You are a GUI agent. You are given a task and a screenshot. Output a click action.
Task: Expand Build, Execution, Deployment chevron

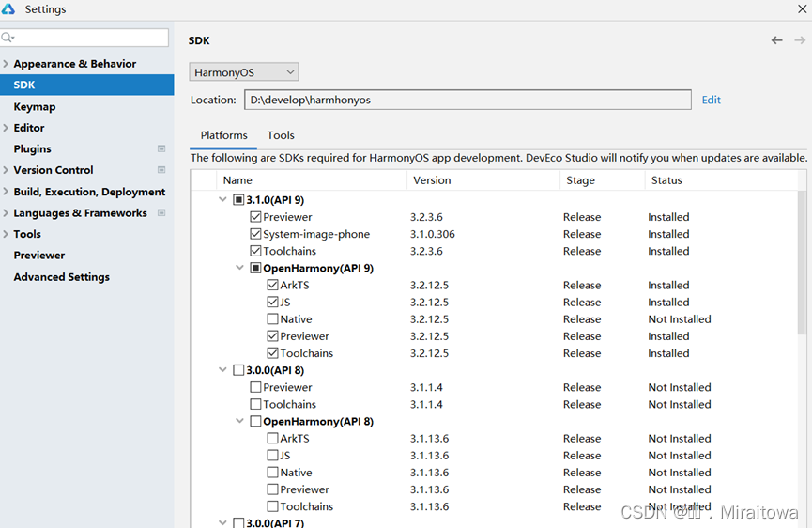click(6, 192)
